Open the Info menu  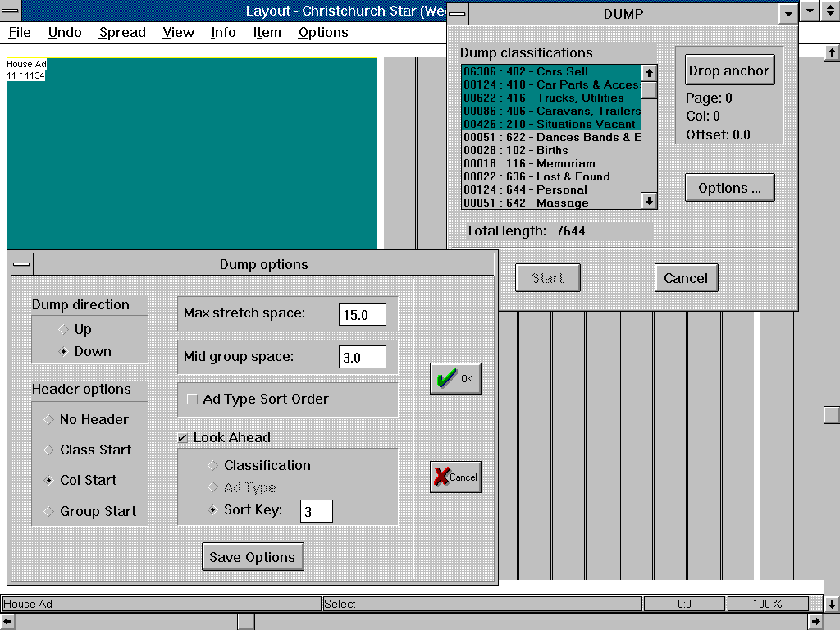[x=223, y=33]
